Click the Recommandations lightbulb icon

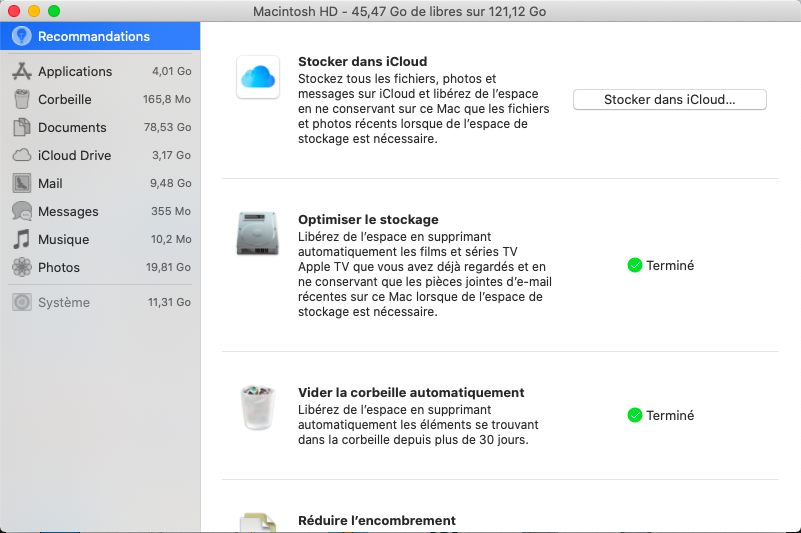[x=21, y=36]
